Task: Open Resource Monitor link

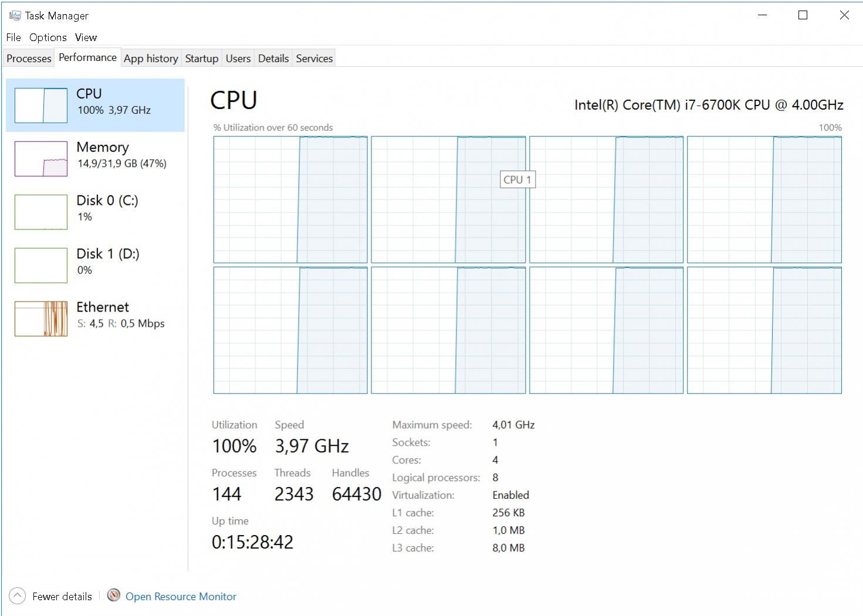Action: tap(181, 597)
